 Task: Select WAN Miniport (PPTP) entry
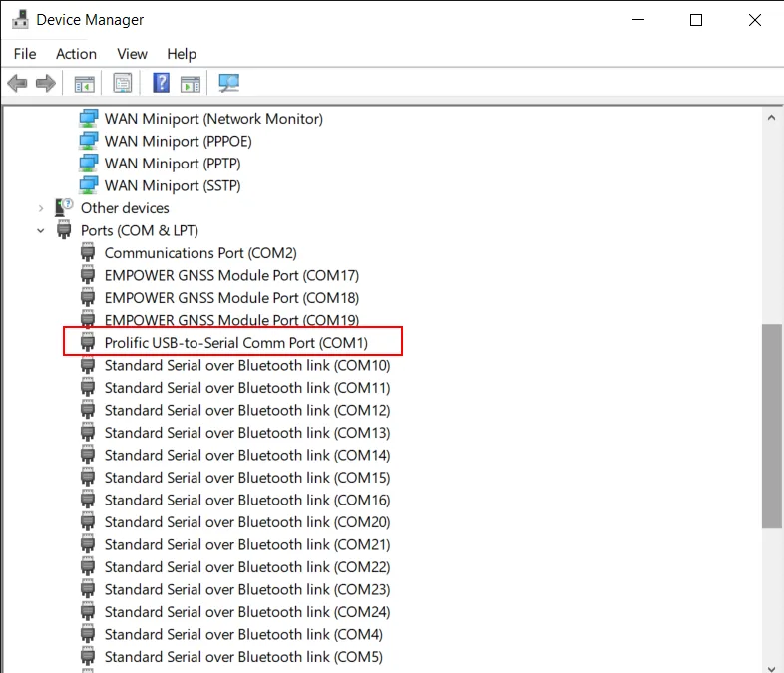coord(173,164)
